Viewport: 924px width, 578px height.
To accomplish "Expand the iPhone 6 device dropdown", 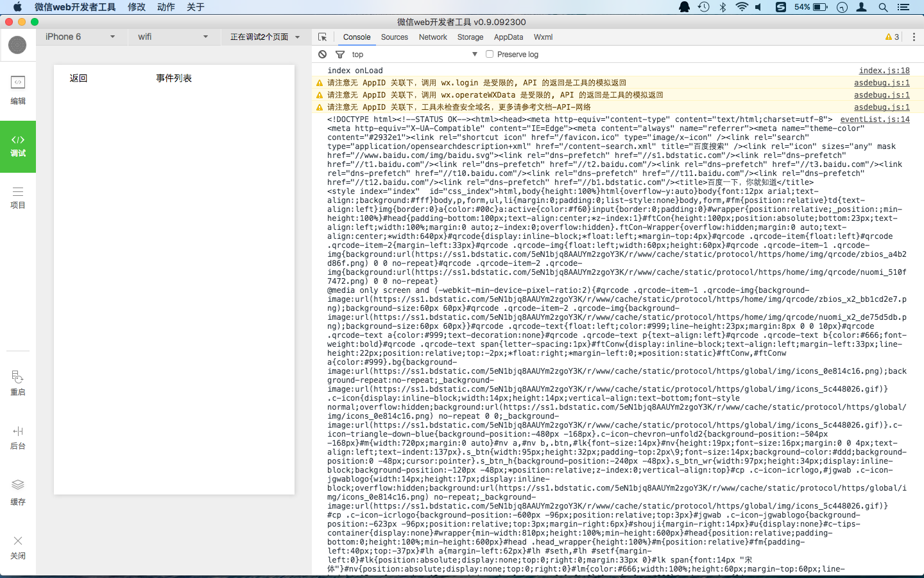I will (x=80, y=37).
